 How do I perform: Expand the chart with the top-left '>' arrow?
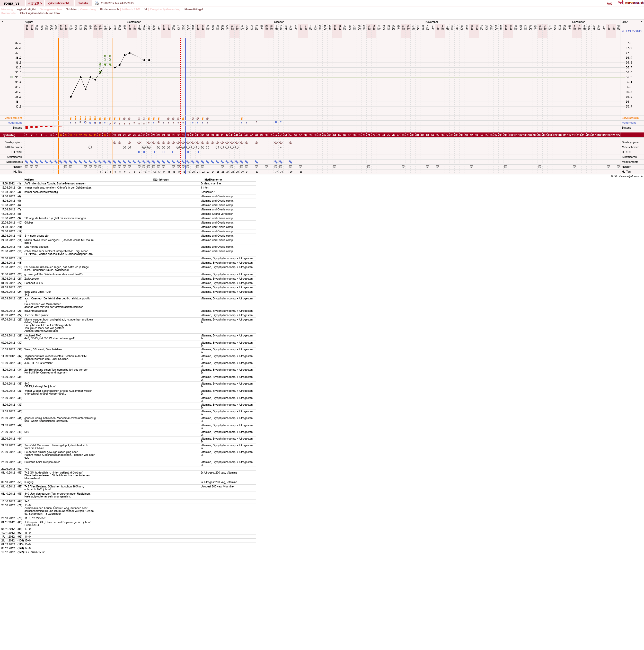tap(2, 22)
